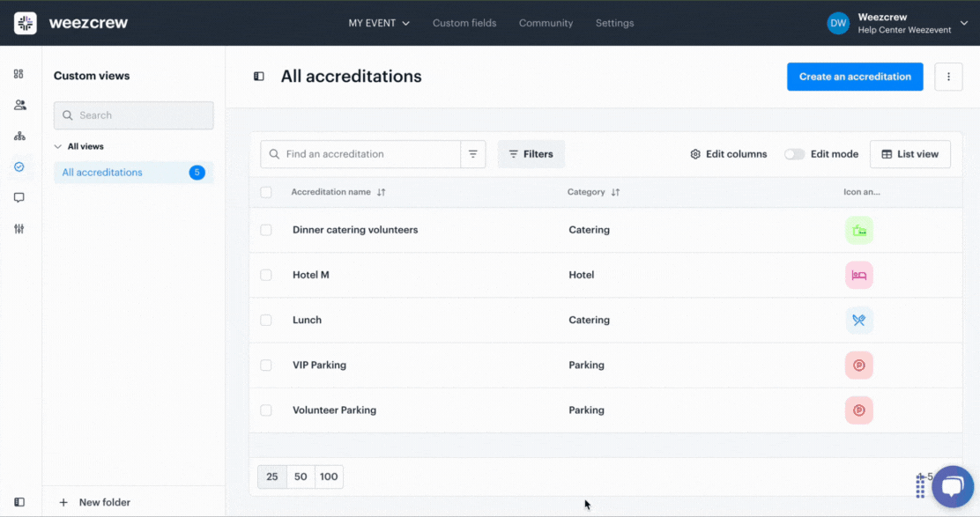
Task: Show 50 rows per page
Action: point(301,476)
